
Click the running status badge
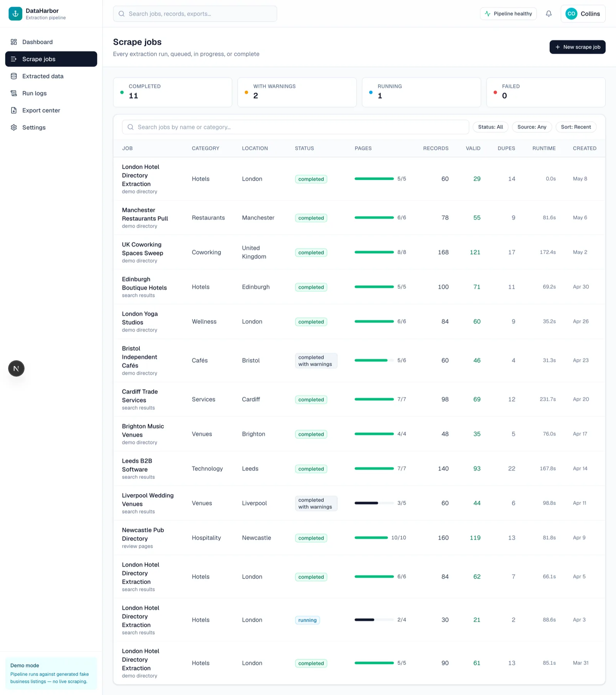(307, 620)
